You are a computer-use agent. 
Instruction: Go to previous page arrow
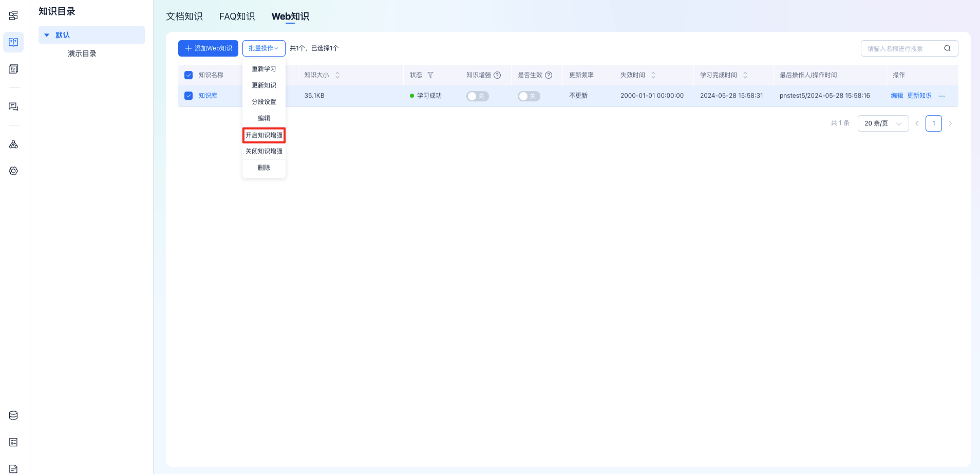coord(917,123)
